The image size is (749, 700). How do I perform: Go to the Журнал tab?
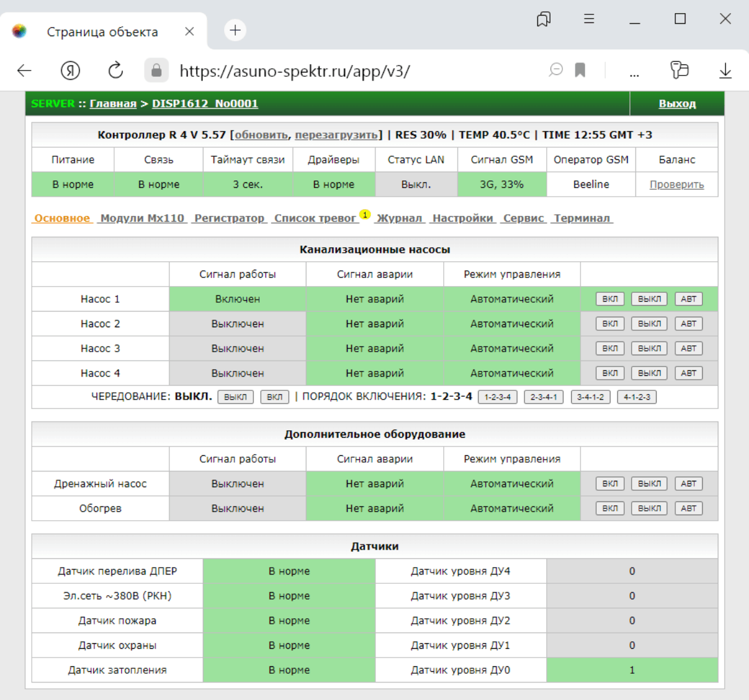click(x=399, y=218)
